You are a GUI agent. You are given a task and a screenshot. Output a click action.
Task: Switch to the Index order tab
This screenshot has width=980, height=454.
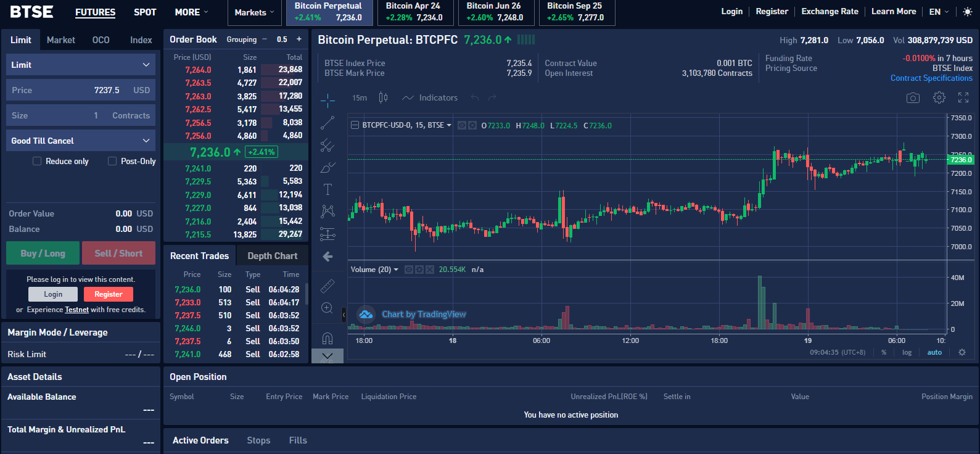141,40
